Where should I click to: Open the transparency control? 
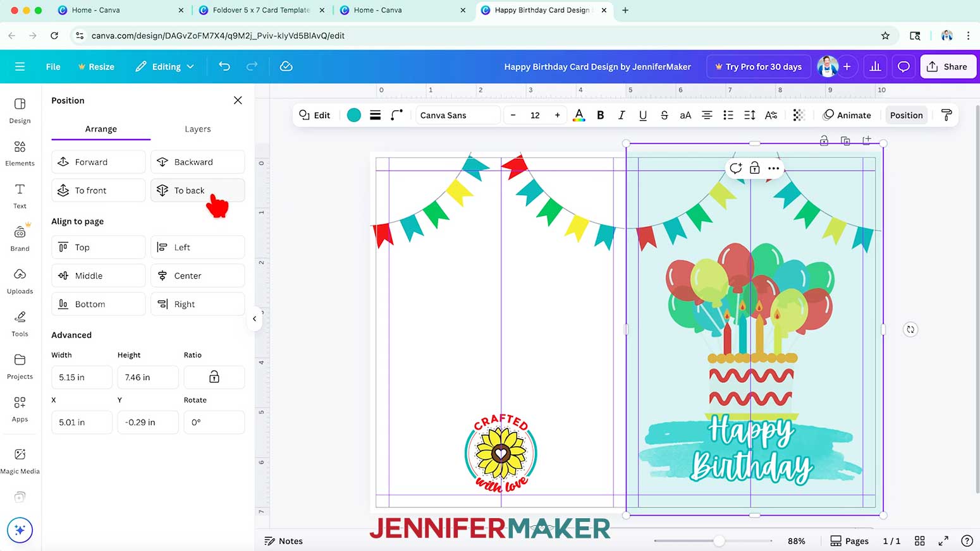799,115
